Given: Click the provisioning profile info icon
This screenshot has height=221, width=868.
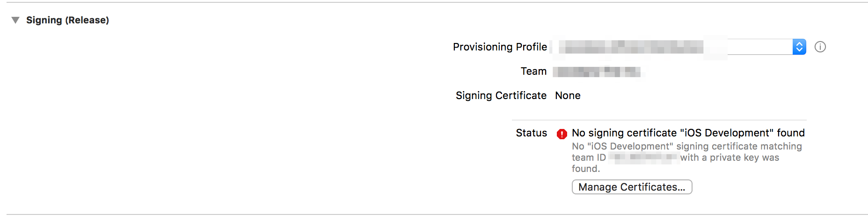Looking at the screenshot, I should [820, 47].
